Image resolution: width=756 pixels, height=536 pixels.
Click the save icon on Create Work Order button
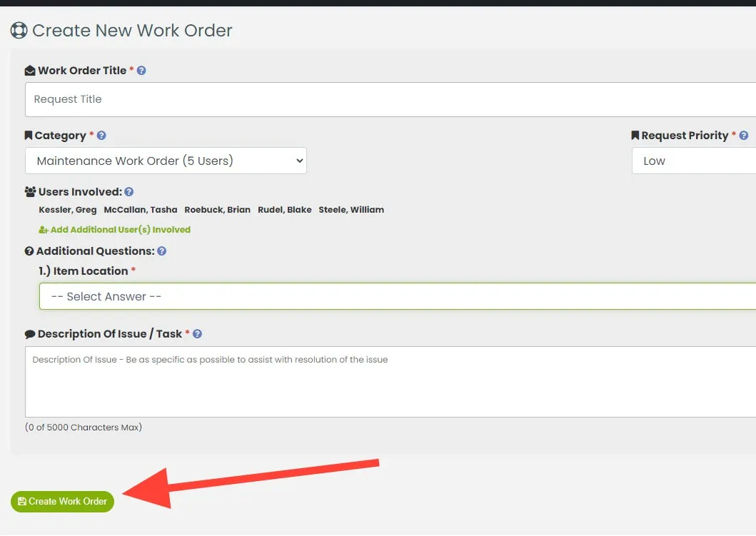tap(21, 501)
